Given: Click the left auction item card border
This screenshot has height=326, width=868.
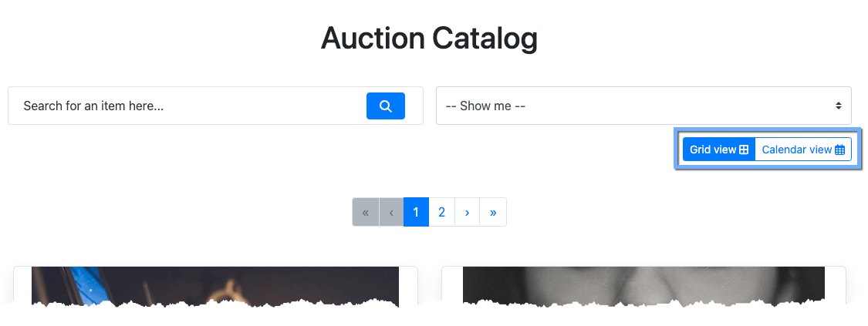Looking at the screenshot, I should (x=22, y=287).
